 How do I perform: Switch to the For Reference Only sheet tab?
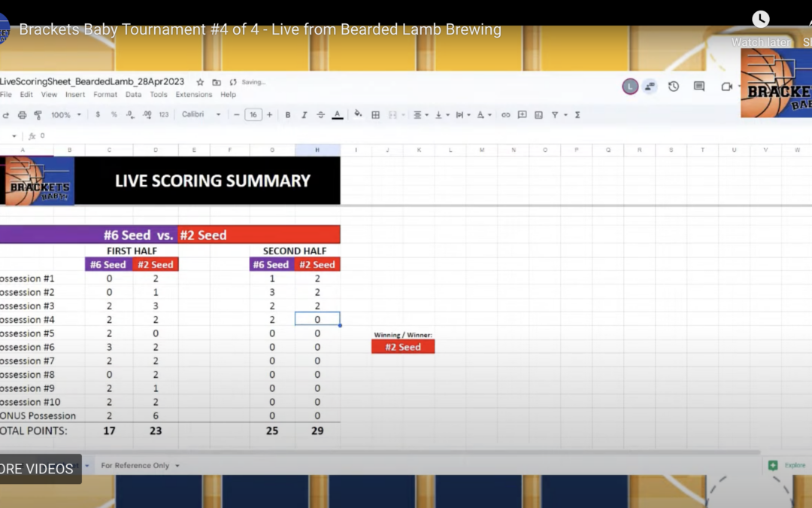coord(135,466)
